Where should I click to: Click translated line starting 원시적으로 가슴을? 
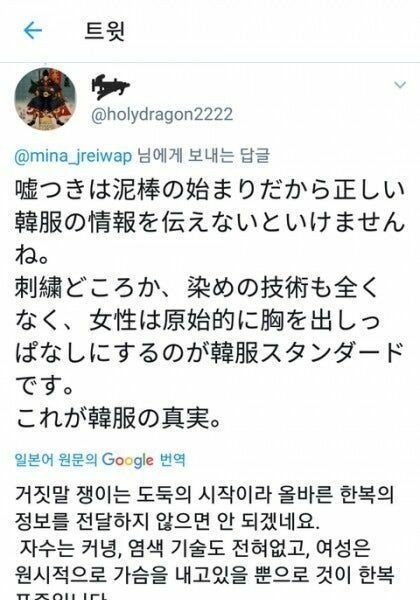(204, 573)
